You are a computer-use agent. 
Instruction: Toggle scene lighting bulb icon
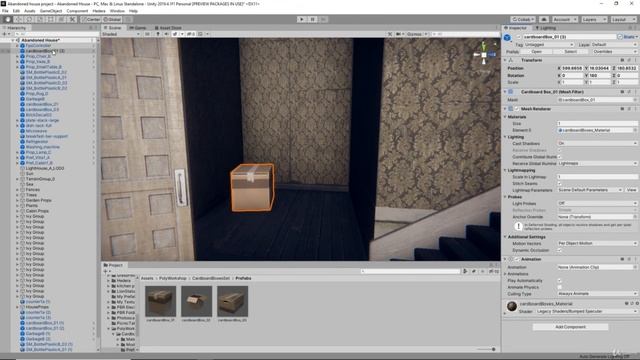click(158, 34)
